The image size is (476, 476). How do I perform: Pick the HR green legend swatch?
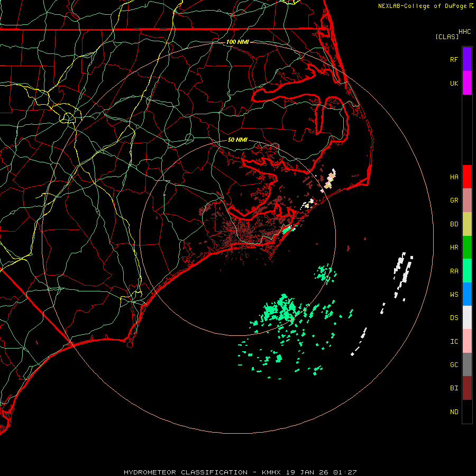(467, 248)
